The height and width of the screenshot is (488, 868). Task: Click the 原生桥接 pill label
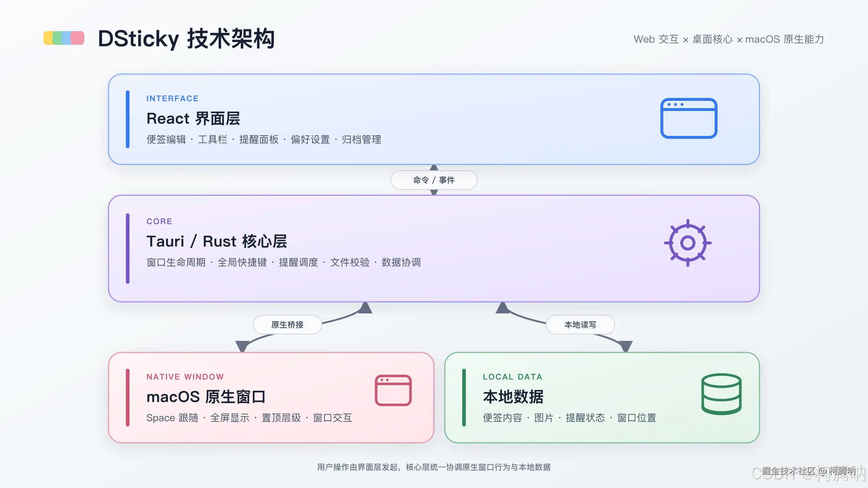tap(287, 325)
